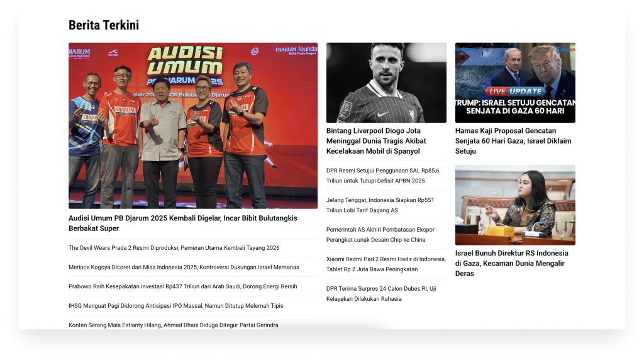Open the Diogo Jota black-and-white photo

(386, 82)
